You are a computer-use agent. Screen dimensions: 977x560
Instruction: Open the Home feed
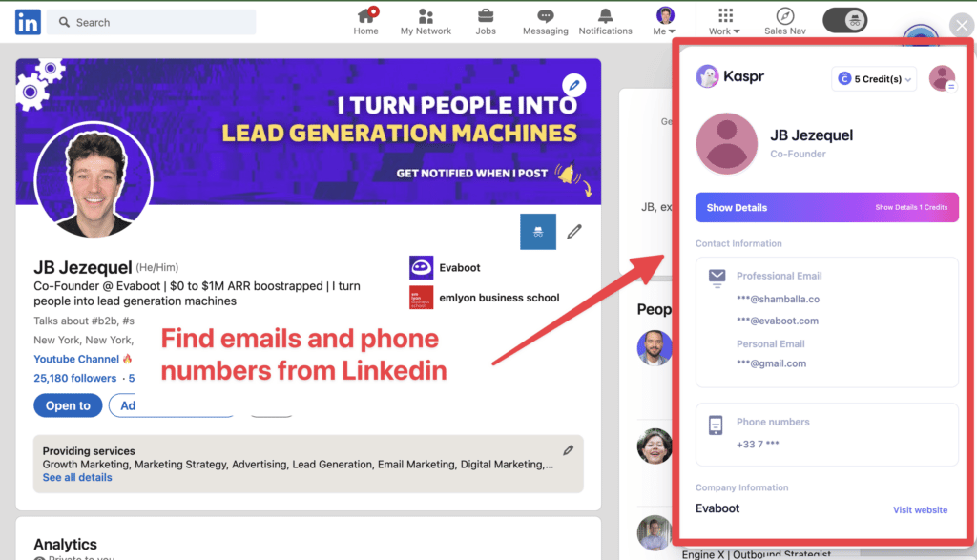pyautogui.click(x=365, y=22)
